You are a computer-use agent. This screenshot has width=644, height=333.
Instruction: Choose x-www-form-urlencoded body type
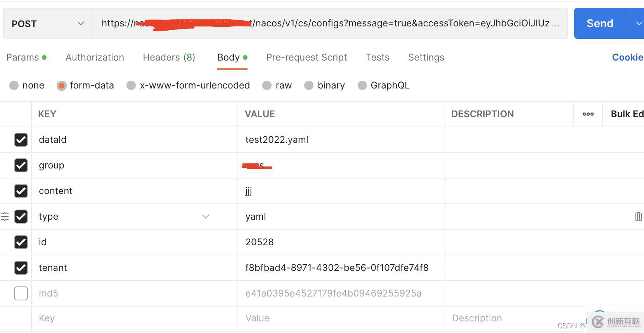[x=131, y=85]
